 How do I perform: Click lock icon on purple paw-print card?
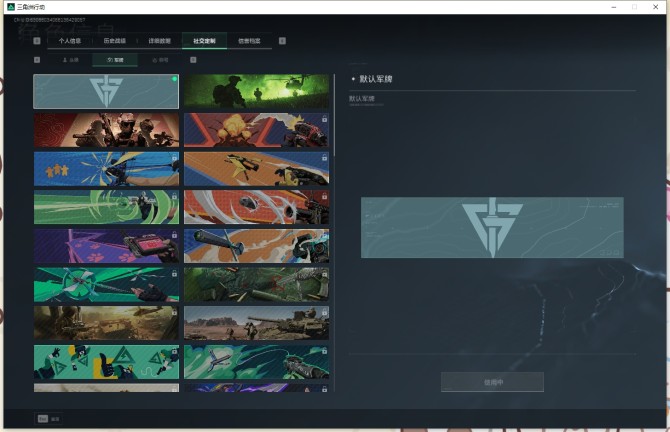(174, 235)
